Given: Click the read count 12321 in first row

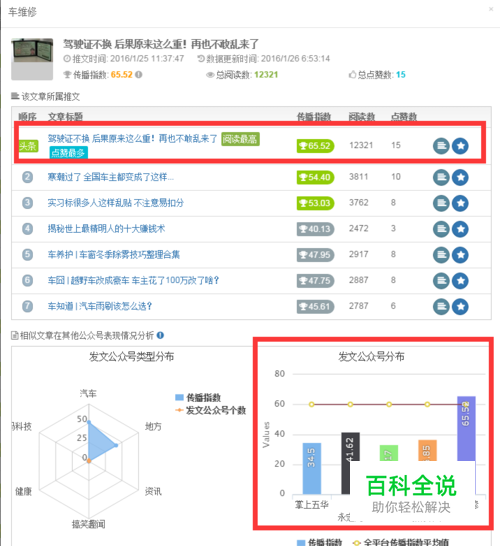Looking at the screenshot, I should click(x=361, y=145).
